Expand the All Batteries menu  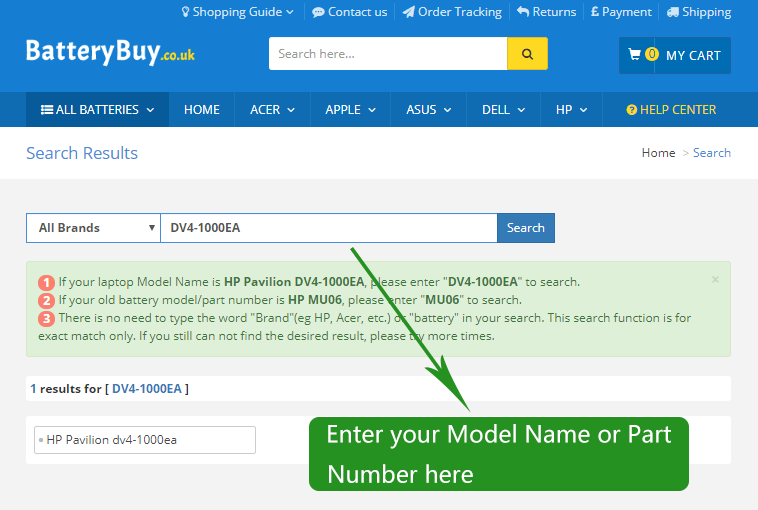point(97,110)
